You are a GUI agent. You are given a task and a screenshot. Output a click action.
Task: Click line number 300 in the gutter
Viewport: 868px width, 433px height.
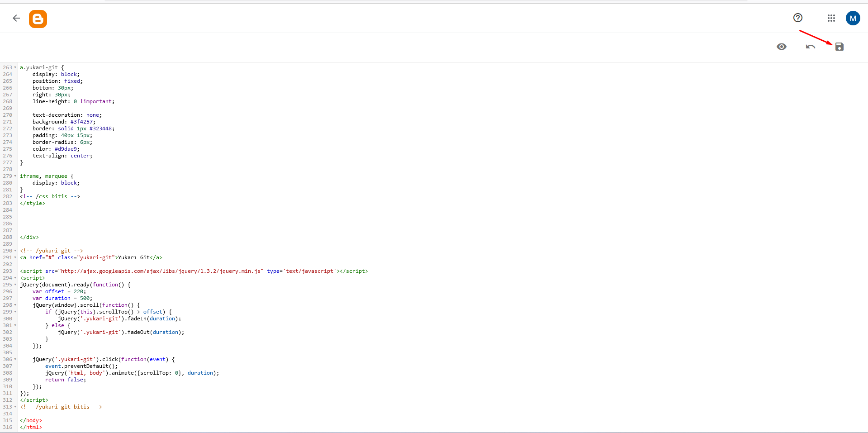pyautogui.click(x=7, y=319)
